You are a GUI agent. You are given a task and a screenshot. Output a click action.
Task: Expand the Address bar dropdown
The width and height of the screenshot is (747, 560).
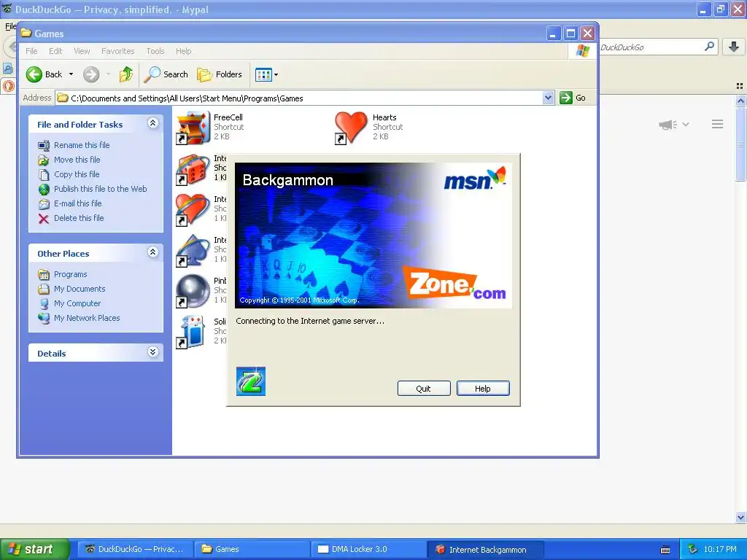548,98
